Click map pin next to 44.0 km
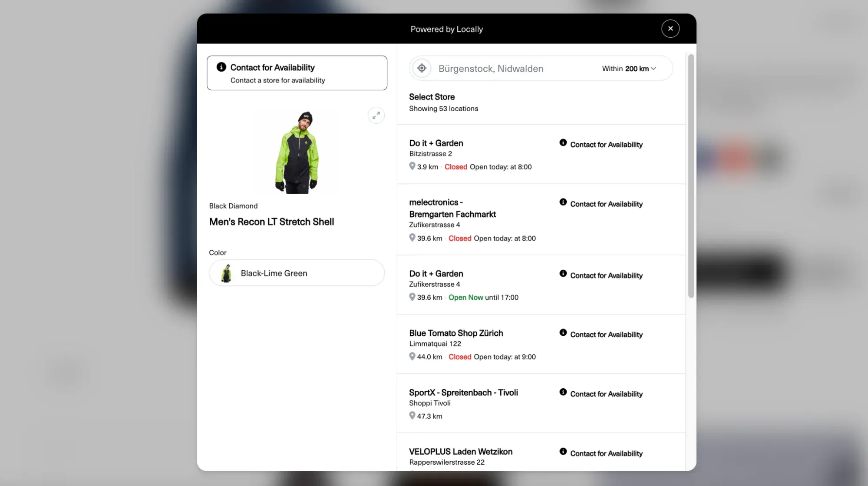The image size is (868, 486). 412,356
